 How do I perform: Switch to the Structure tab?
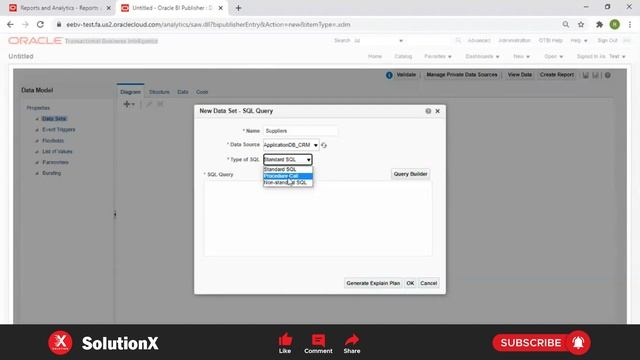pyautogui.click(x=159, y=92)
